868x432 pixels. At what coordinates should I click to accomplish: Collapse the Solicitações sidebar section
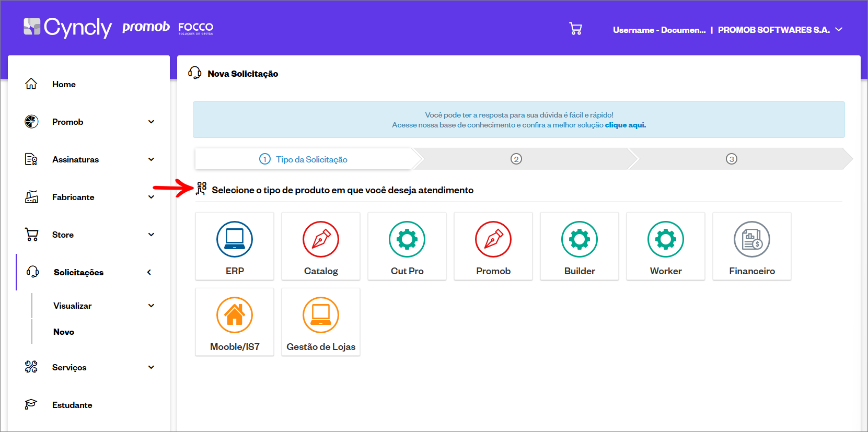[x=149, y=272]
